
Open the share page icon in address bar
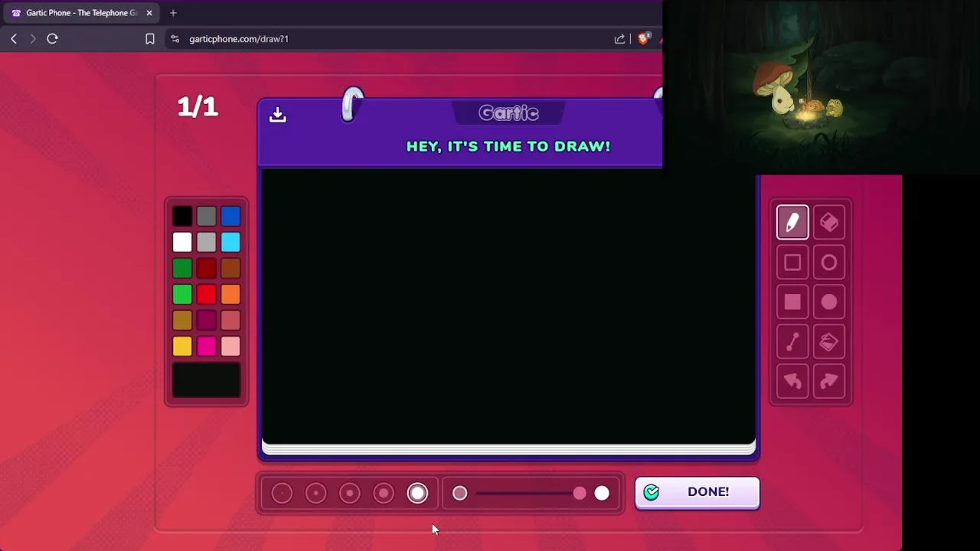pos(619,38)
